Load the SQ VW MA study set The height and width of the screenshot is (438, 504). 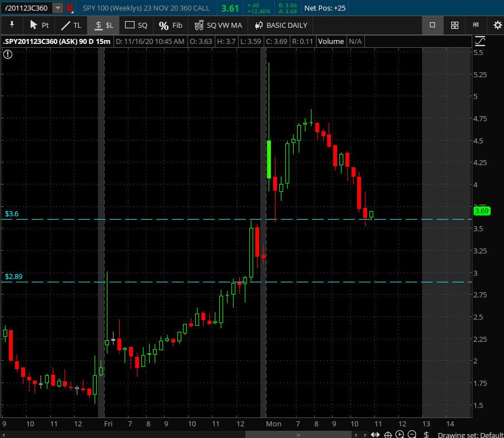pyautogui.click(x=218, y=25)
